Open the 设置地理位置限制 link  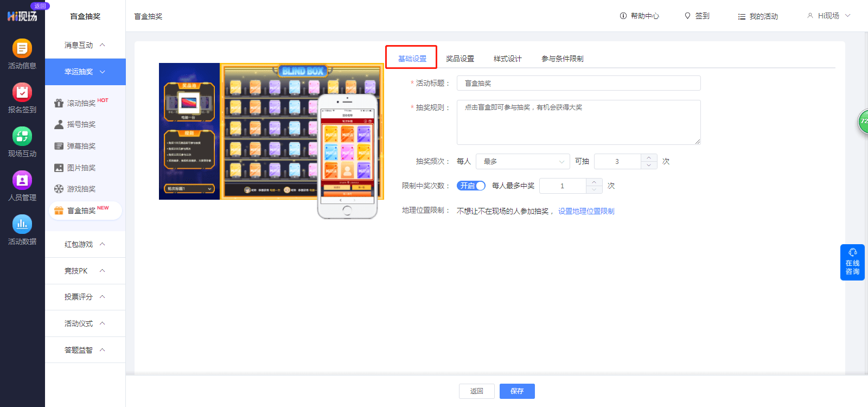coord(586,211)
